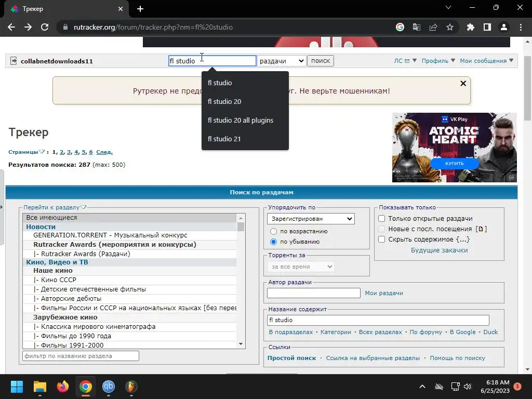Choose 'fl studio 20 all plugins' suggestion
The height and width of the screenshot is (399, 532).
click(245, 120)
